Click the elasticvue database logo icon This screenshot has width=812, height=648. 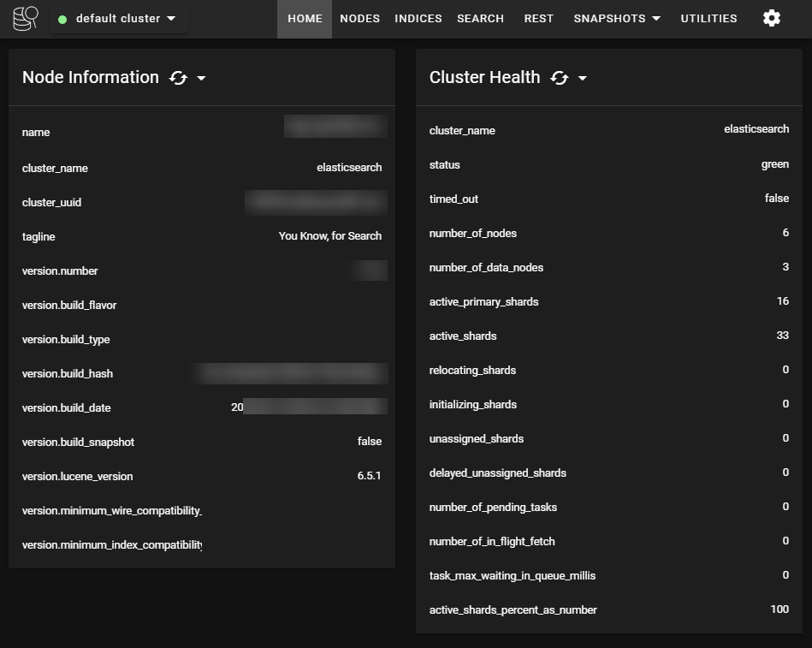(26, 19)
